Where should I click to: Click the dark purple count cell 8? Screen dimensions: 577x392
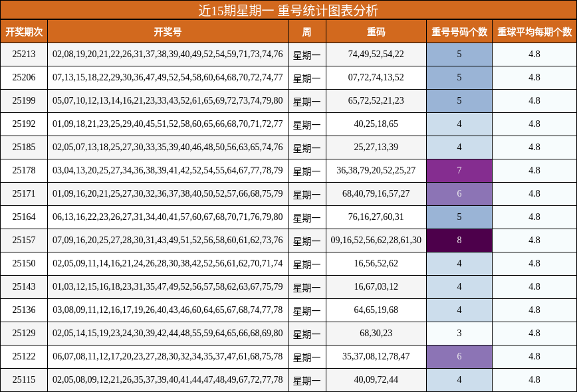(x=459, y=240)
